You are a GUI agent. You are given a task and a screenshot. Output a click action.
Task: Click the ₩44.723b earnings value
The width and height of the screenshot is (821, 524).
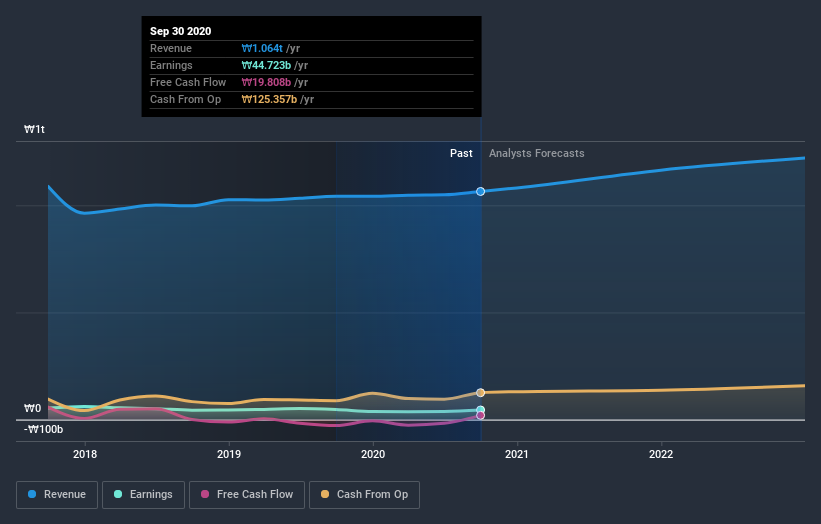point(267,65)
